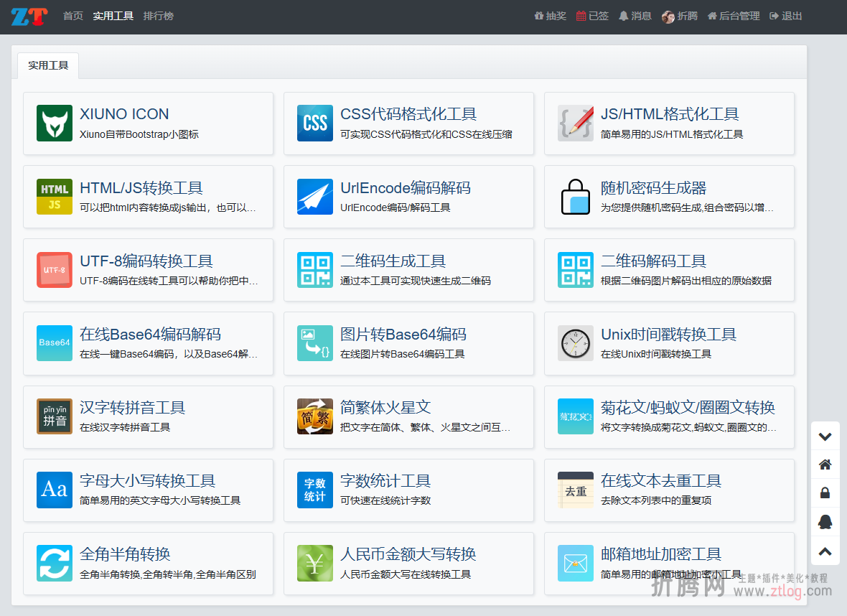Select the UrlEncode paper plane icon
The height and width of the screenshot is (616, 847).
click(x=315, y=197)
